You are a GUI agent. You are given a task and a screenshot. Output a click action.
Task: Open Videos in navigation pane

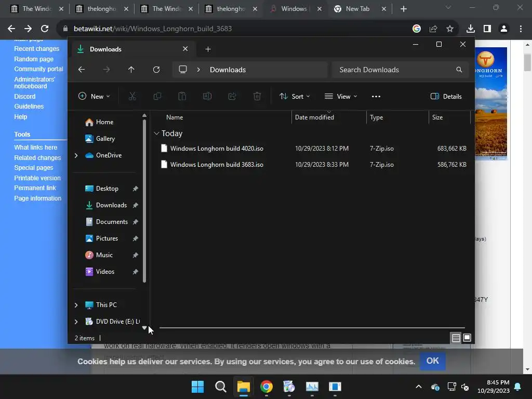tap(105, 272)
